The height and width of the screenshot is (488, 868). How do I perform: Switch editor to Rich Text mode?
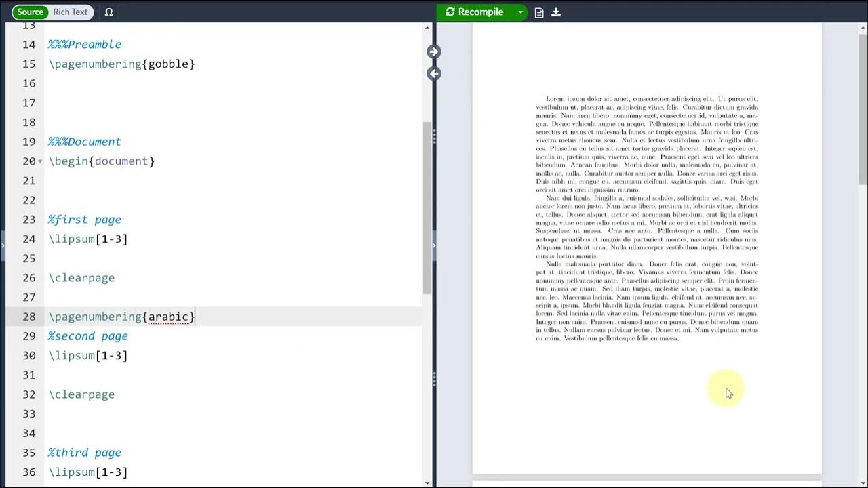(71, 12)
